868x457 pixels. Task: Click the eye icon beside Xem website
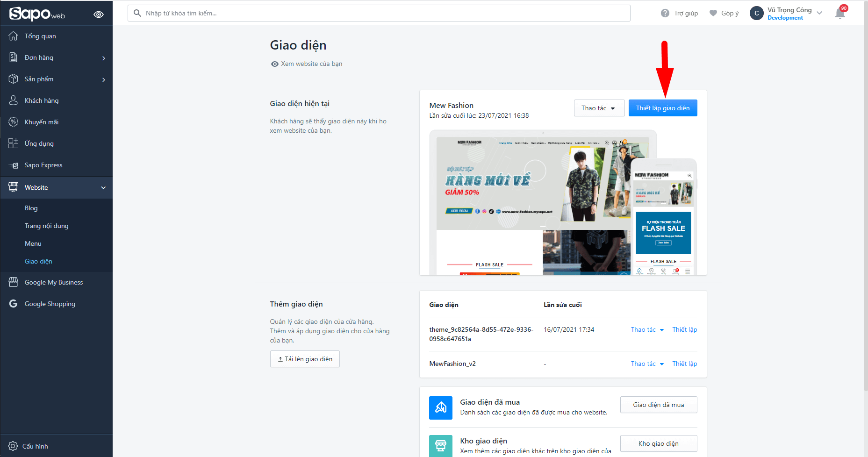(x=275, y=64)
